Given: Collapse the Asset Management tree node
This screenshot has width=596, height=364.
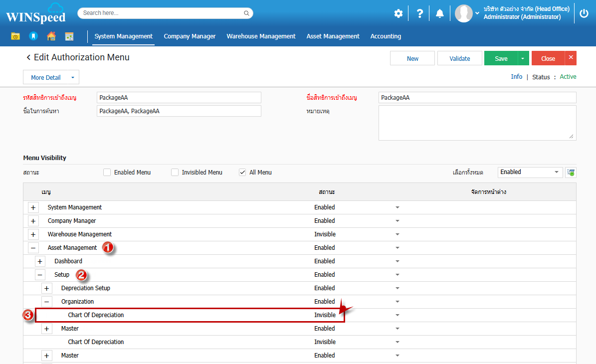Looking at the screenshot, I should (x=33, y=248).
